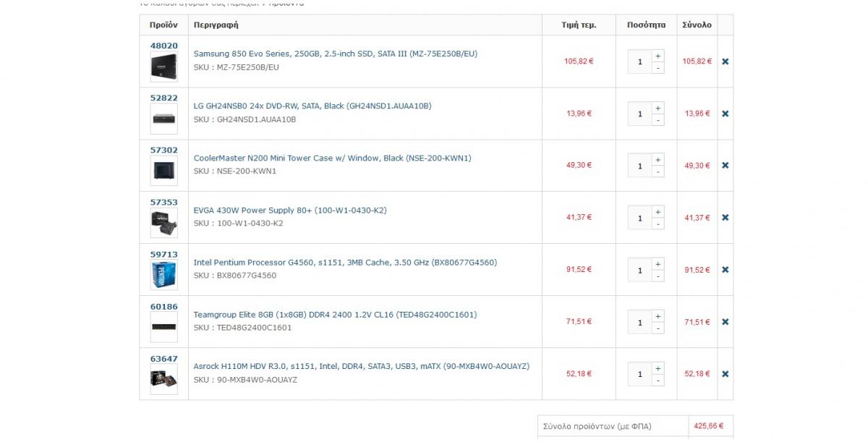Open the Intel Pentium box thumbnail
The width and height of the screenshot is (868, 442).
(x=163, y=275)
